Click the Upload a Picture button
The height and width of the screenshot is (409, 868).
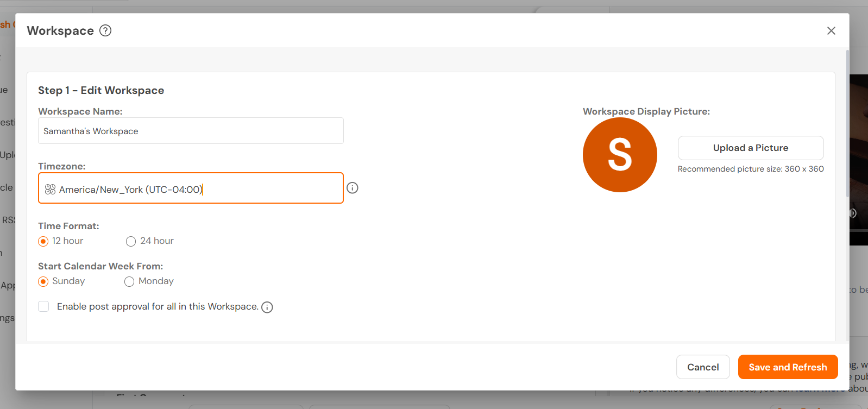click(x=751, y=148)
